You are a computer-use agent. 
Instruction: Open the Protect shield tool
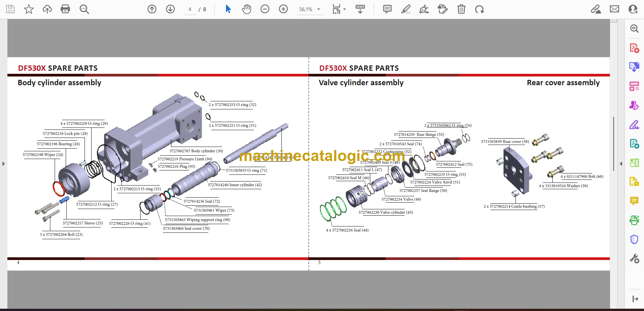coord(634,239)
